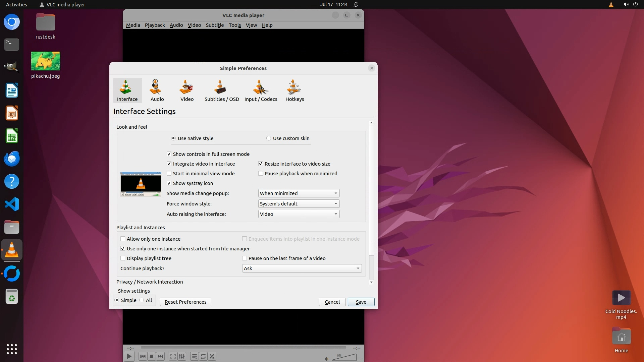This screenshot has width=644, height=362.
Task: Click the Save button
Action: (x=361, y=302)
